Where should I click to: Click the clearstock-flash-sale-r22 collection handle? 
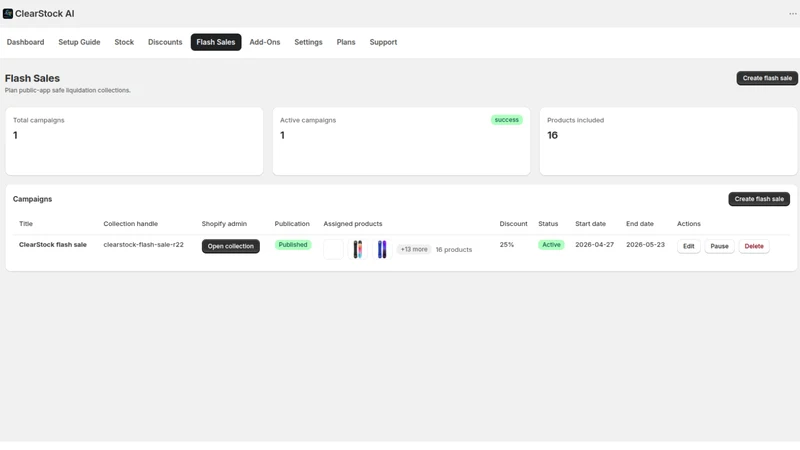click(x=143, y=245)
